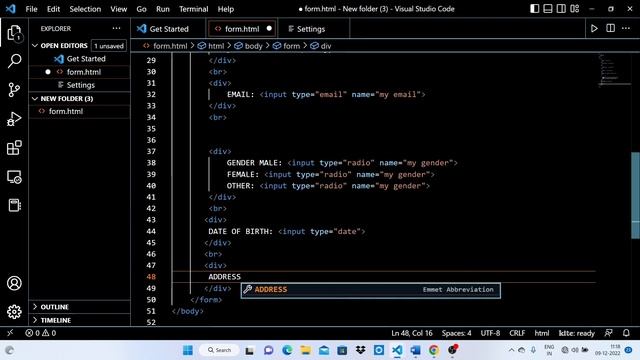Click html breadcrumb item
Screen dimensions: 640x360
pos(211,46)
